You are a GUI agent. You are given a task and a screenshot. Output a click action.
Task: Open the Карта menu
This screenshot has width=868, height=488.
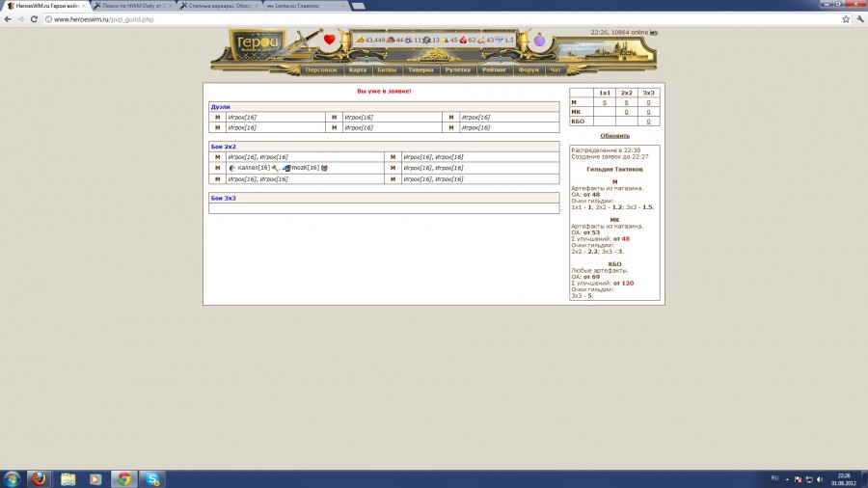[x=358, y=70]
